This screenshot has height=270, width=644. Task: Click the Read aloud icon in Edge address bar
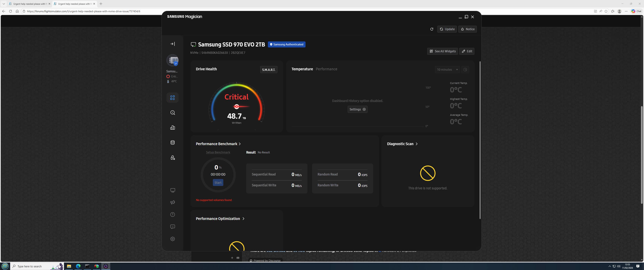pyautogui.click(x=601, y=11)
